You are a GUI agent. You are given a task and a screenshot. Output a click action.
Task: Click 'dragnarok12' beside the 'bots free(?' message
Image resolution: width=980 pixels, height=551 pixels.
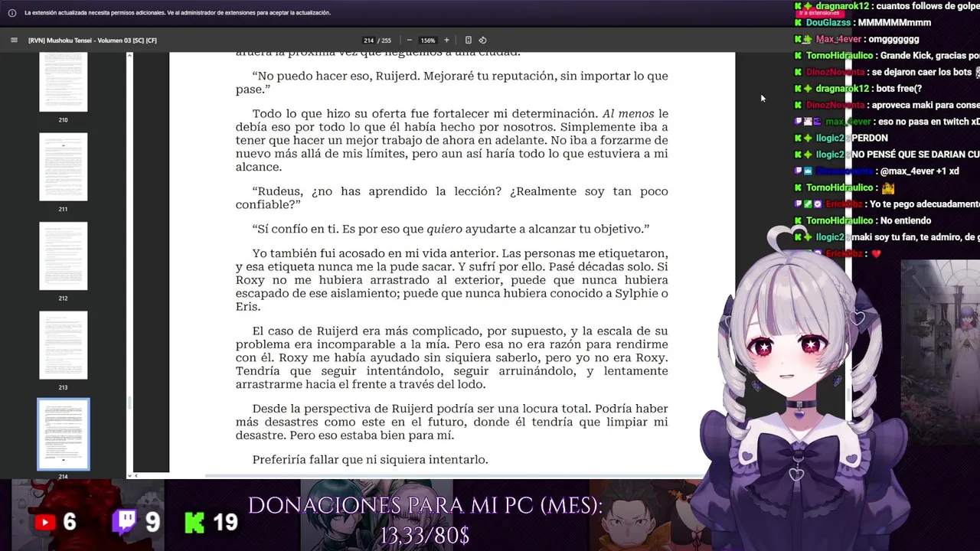(843, 89)
